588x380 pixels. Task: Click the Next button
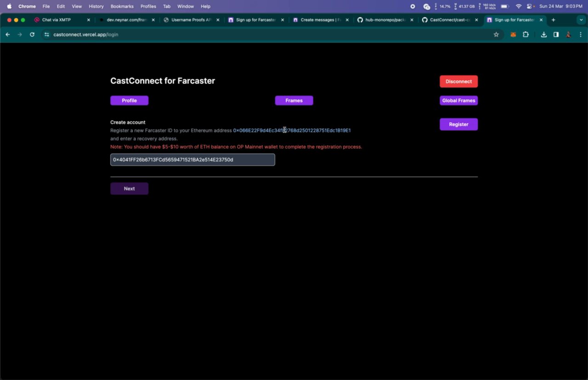coord(129,189)
